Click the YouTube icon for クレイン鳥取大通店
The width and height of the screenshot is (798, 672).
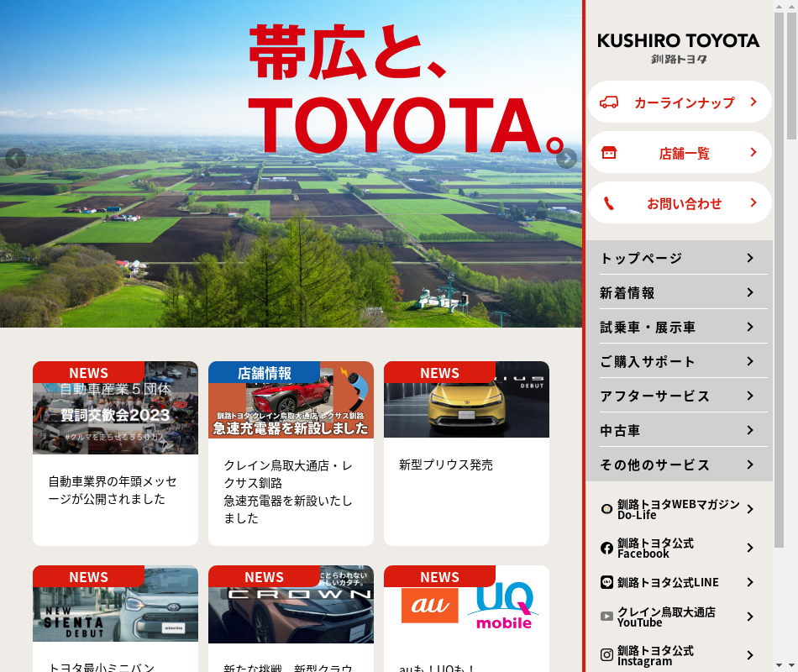[x=606, y=617]
